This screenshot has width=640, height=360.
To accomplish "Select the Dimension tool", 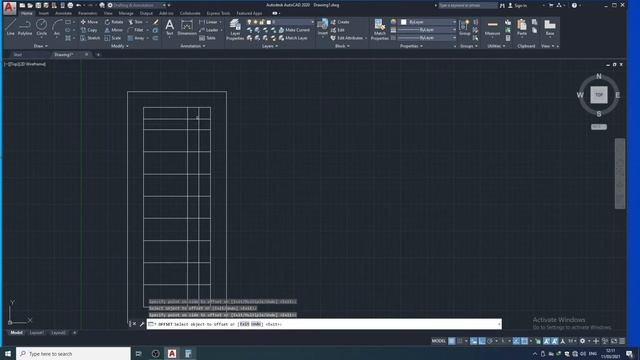I will point(187,27).
